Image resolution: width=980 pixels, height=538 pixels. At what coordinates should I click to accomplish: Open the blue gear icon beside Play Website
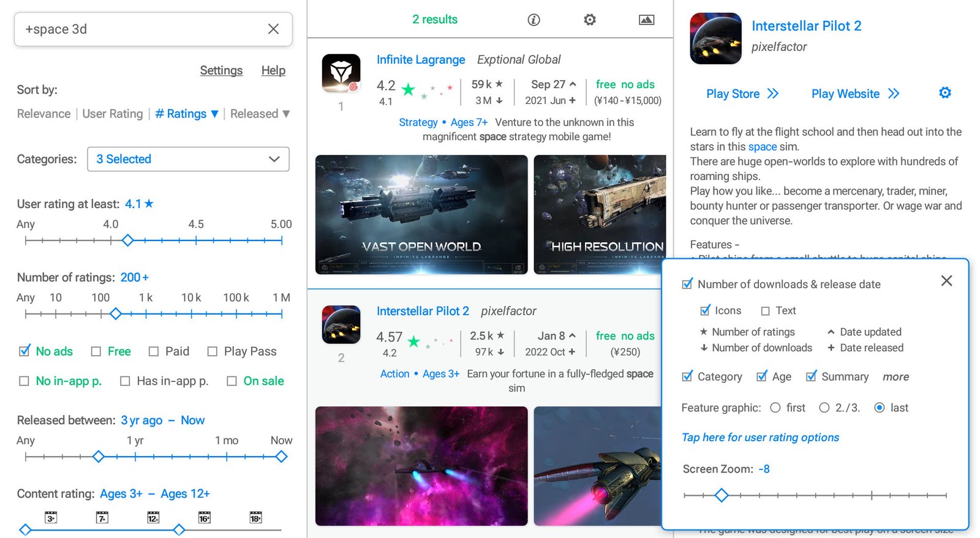(944, 93)
